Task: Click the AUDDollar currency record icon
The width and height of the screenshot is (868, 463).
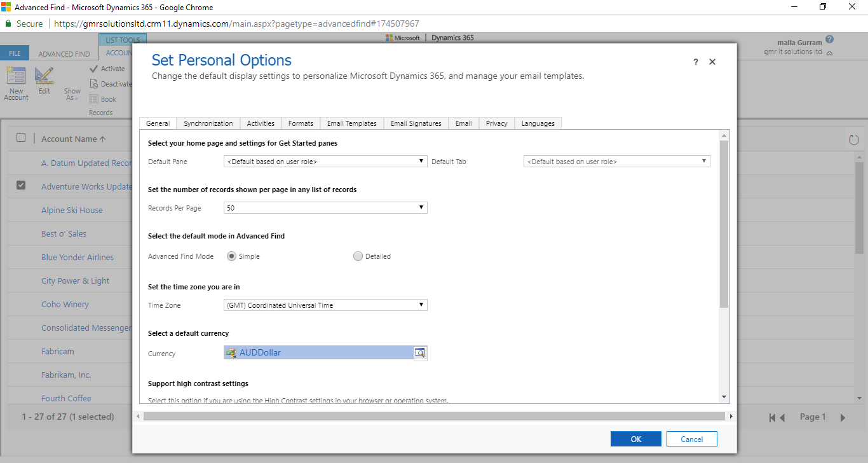Action: pyautogui.click(x=231, y=352)
